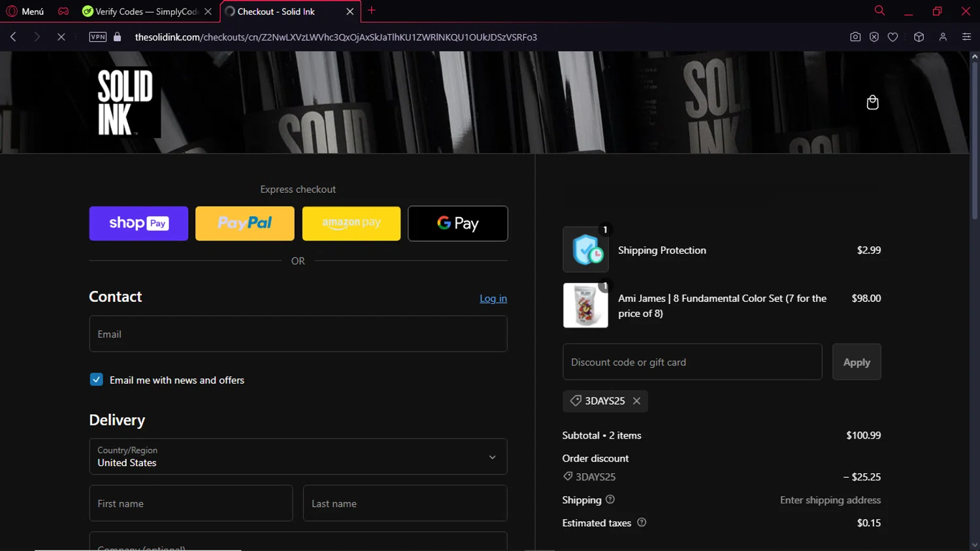The width and height of the screenshot is (980, 551).
Task: Click the $98.00 item price
Action: point(866,298)
